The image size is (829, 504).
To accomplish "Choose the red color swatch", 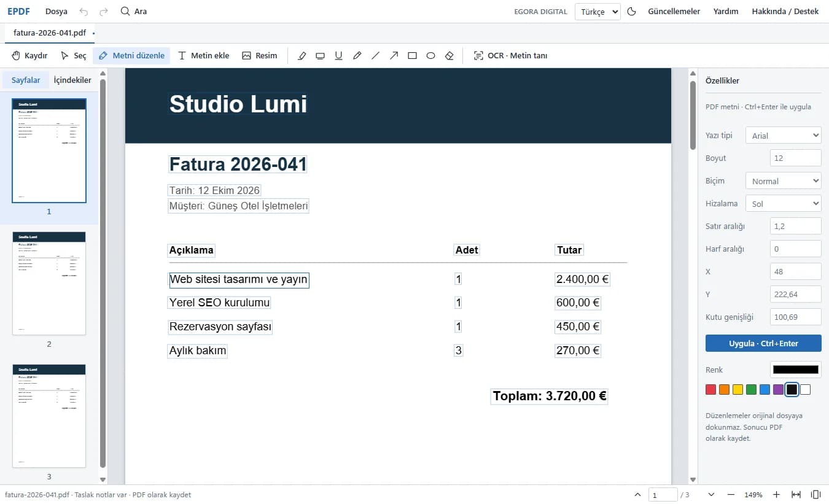I will (x=711, y=390).
